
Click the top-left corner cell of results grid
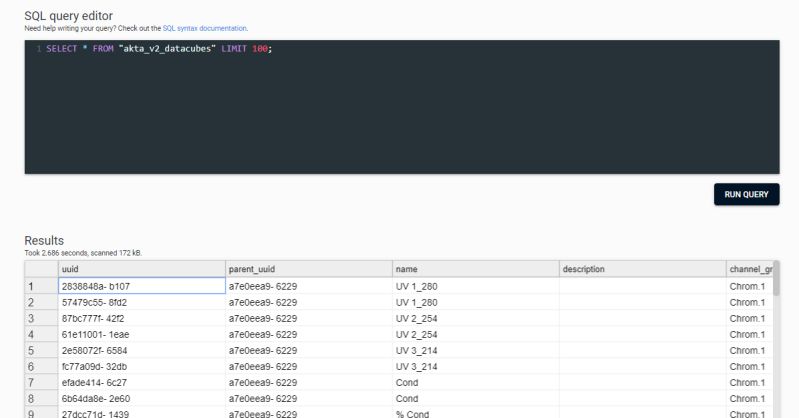[41, 269]
